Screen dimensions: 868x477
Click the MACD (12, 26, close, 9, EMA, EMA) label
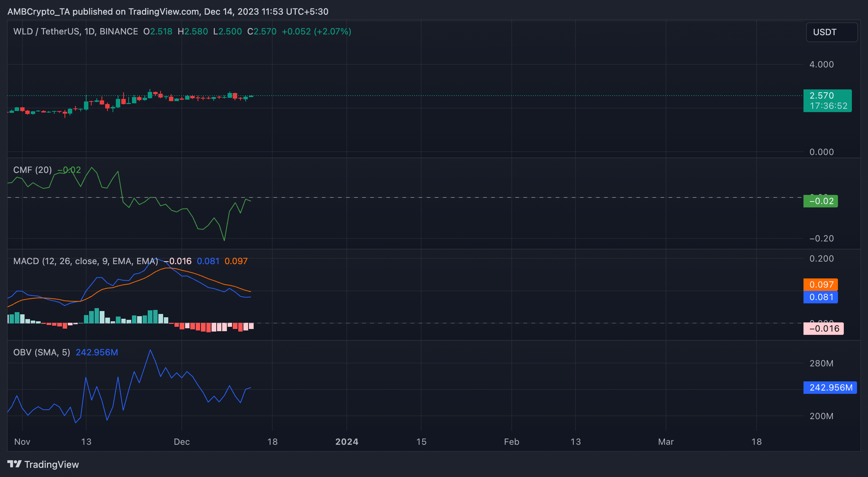click(86, 261)
